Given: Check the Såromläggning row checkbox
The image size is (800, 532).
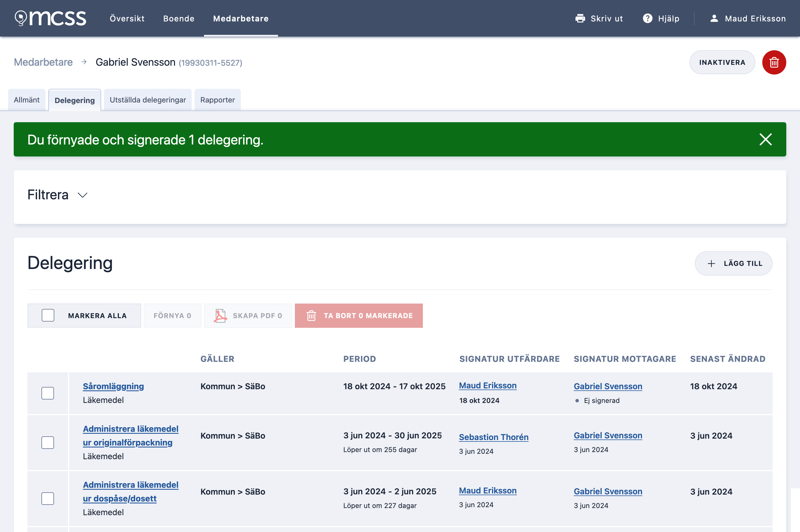Looking at the screenshot, I should point(48,393).
